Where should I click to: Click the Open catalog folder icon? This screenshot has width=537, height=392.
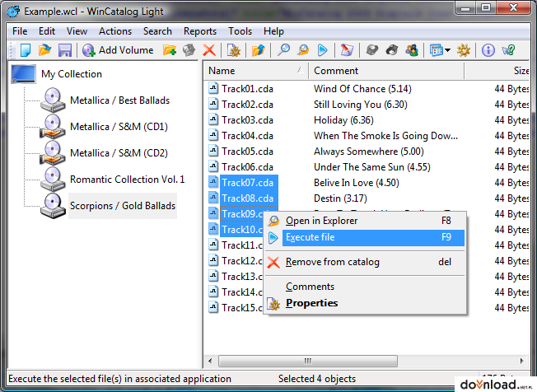pos(44,50)
